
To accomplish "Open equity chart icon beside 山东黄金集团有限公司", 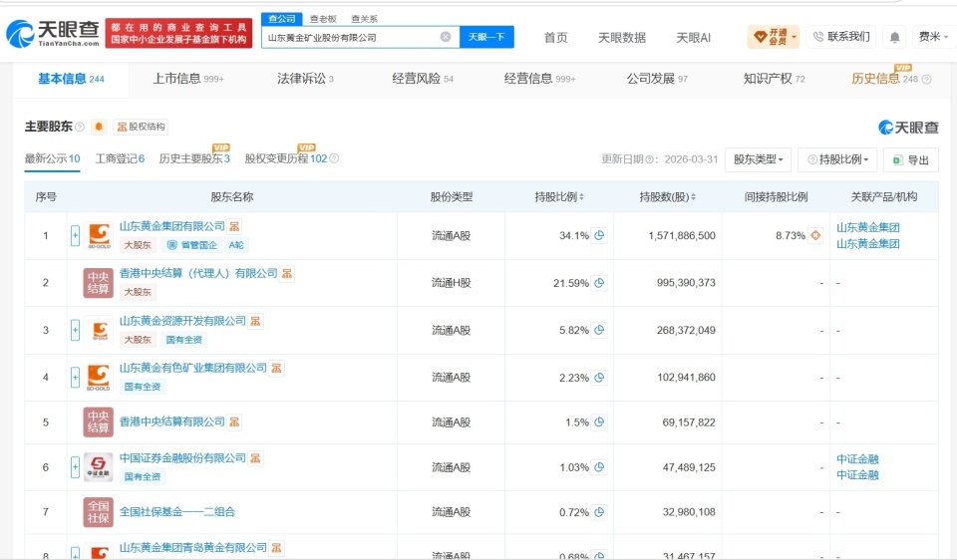I will (x=234, y=226).
